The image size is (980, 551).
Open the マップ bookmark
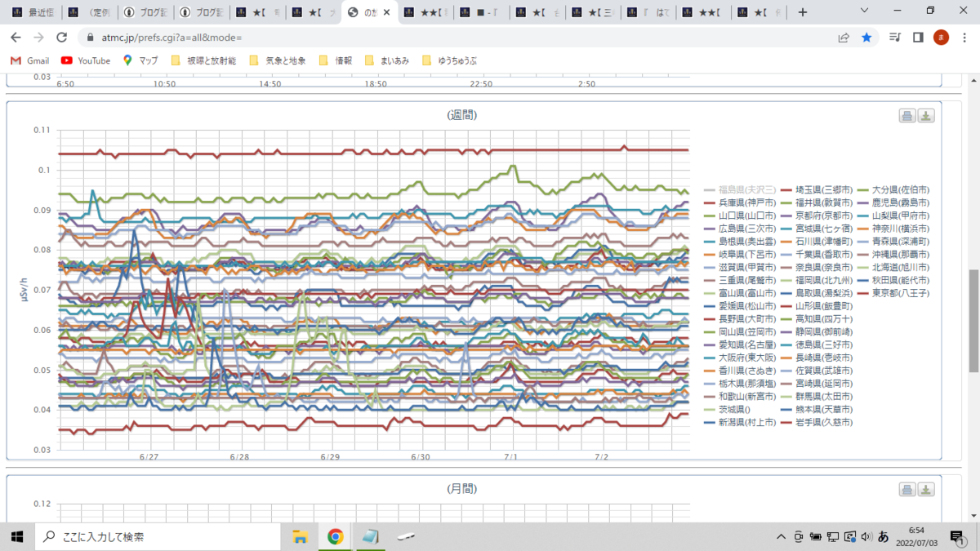pos(140,60)
